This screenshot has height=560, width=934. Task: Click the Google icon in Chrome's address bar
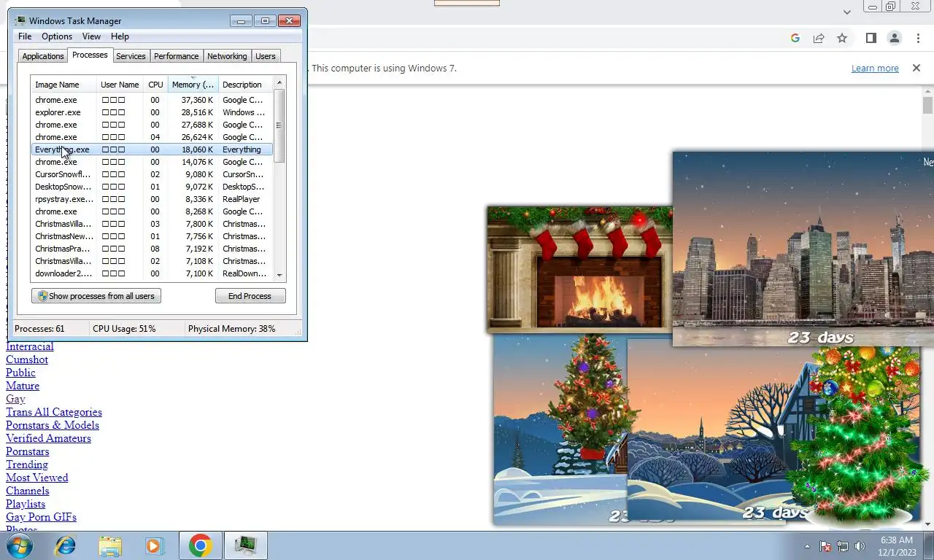coord(795,38)
